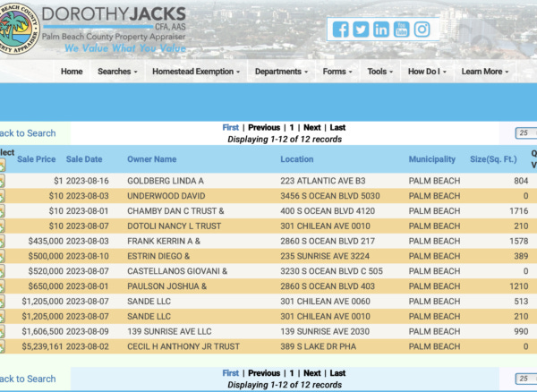537x392 pixels.
Task: Sort by the Municipality column header
Action: point(432,159)
